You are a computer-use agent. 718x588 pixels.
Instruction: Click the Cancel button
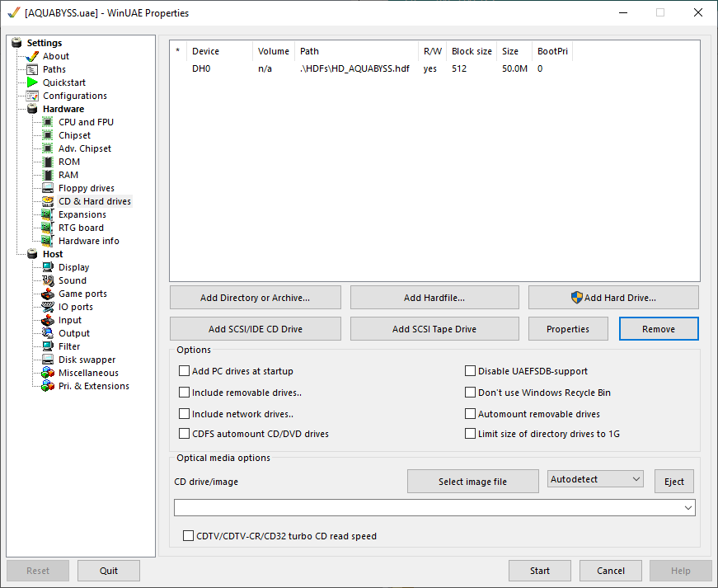pyautogui.click(x=610, y=571)
